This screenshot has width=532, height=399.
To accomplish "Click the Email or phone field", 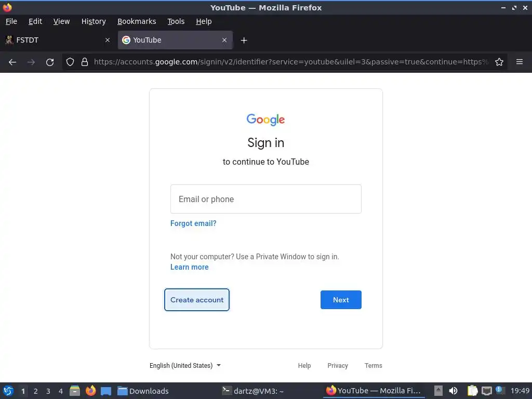I will [x=265, y=199].
